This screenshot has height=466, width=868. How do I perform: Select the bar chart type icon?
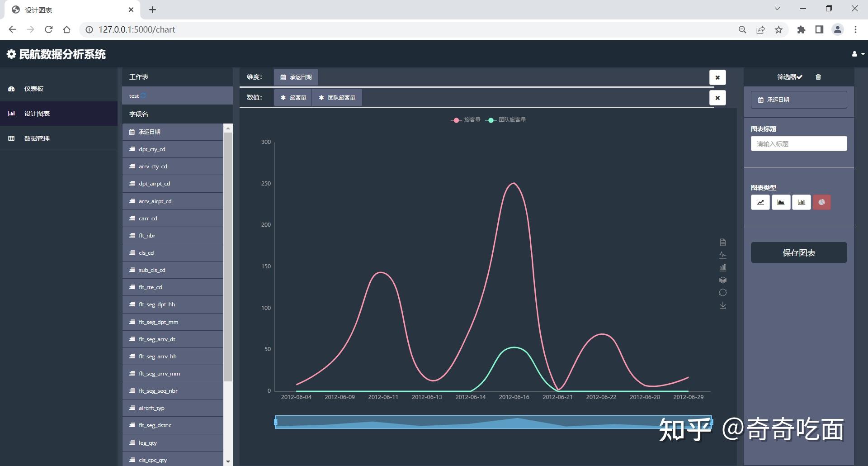pos(802,202)
